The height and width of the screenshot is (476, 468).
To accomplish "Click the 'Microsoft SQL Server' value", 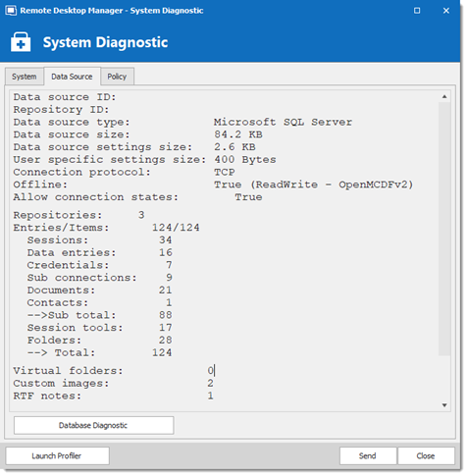I will pos(283,122).
